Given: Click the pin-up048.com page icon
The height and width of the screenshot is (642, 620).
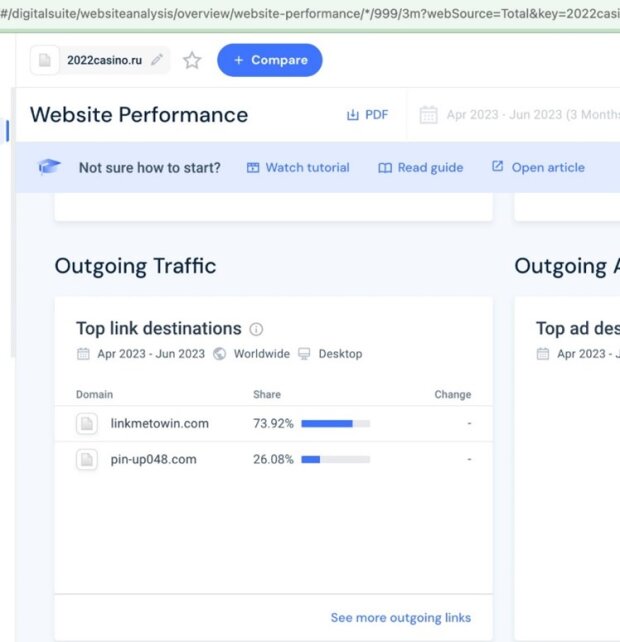Looking at the screenshot, I should tap(87, 460).
